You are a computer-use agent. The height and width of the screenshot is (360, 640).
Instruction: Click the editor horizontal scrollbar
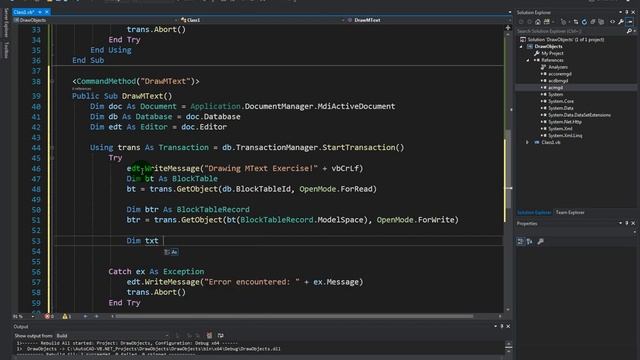pyautogui.click(x=294, y=316)
